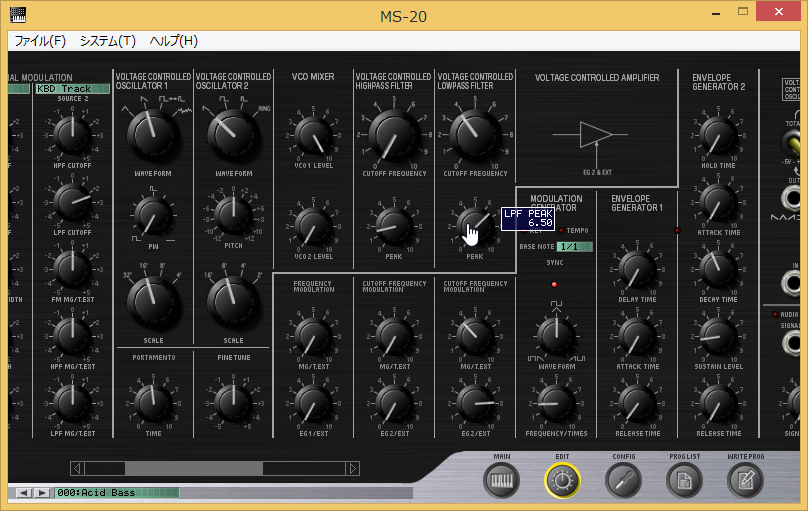Open the BASE NOTE 1/1 selector
Image resolution: width=808 pixels, height=511 pixels.
[x=575, y=247]
